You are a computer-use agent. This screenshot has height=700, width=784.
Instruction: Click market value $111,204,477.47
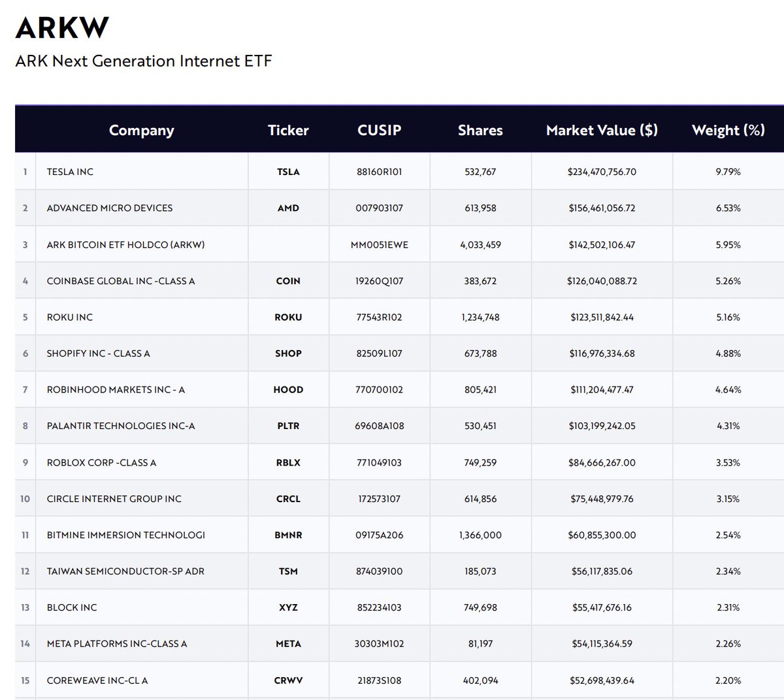tap(602, 390)
